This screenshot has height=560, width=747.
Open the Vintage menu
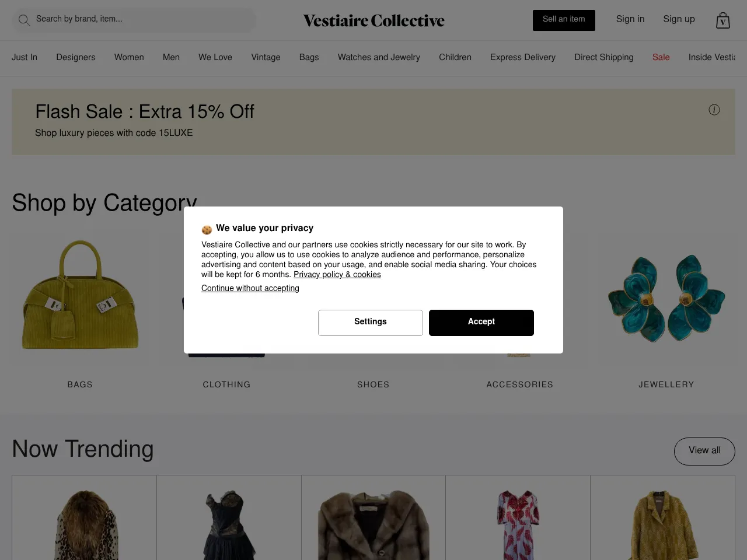pyautogui.click(x=266, y=57)
